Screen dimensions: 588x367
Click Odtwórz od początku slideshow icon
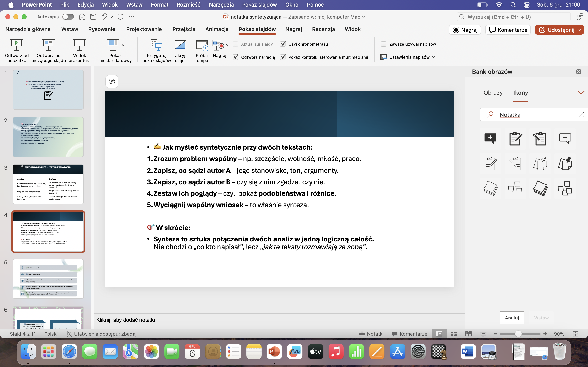[17, 45]
